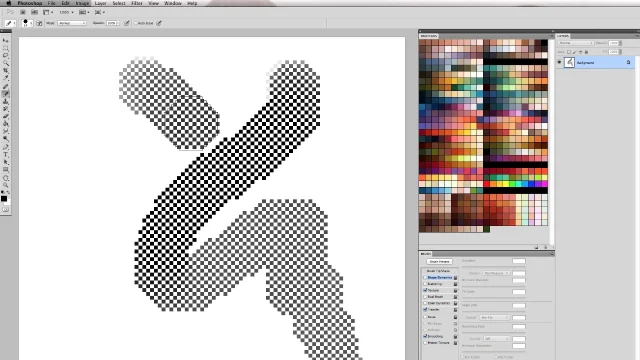Image resolution: width=640 pixels, height=360 pixels.
Task: Select the Dodge tool
Action: pyautogui.click(x=5, y=139)
